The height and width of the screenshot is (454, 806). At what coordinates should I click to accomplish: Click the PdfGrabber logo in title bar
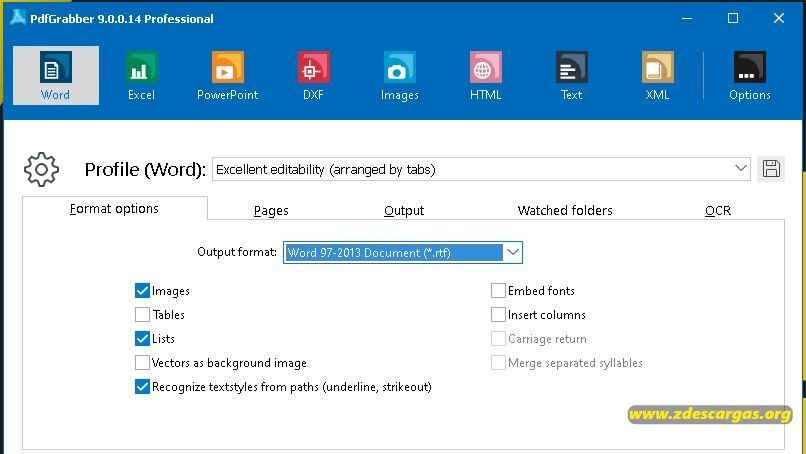click(17, 17)
